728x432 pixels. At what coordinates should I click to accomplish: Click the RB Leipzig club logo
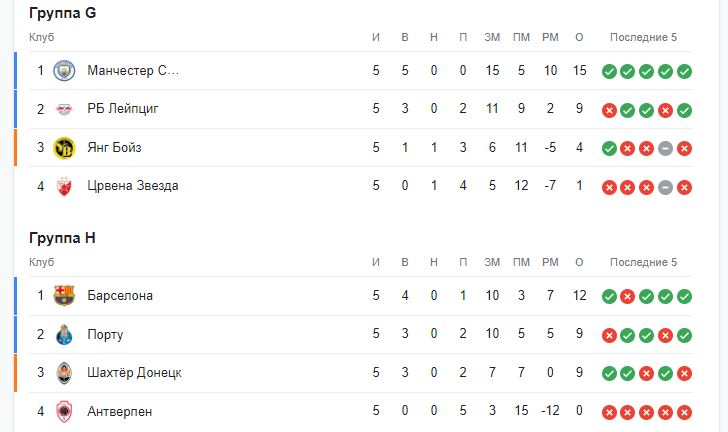[x=64, y=109]
